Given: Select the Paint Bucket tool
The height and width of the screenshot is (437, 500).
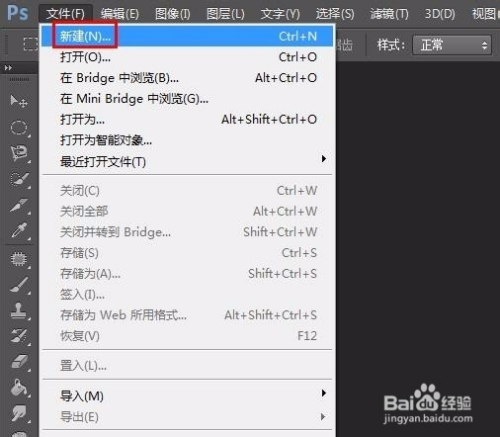Looking at the screenshot, I should (x=19, y=388).
